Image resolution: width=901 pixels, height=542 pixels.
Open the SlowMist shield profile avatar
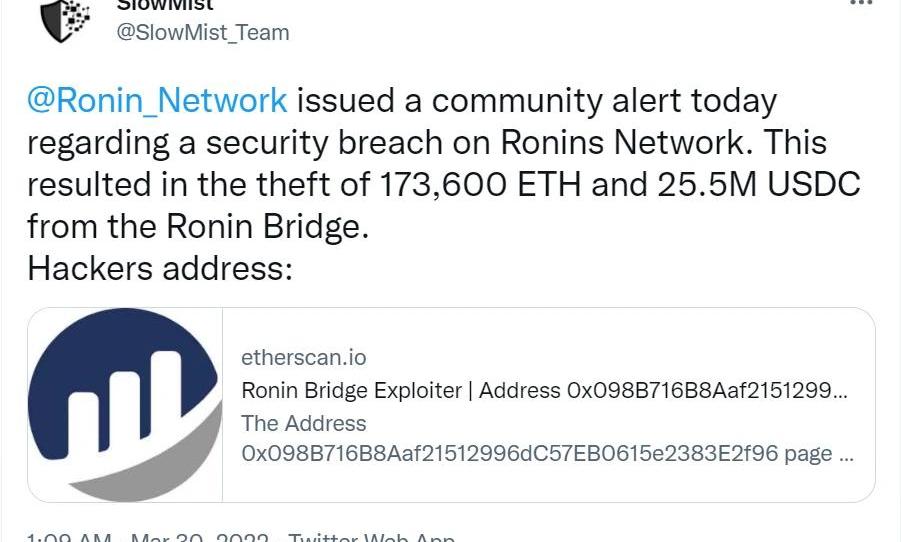coord(65,21)
